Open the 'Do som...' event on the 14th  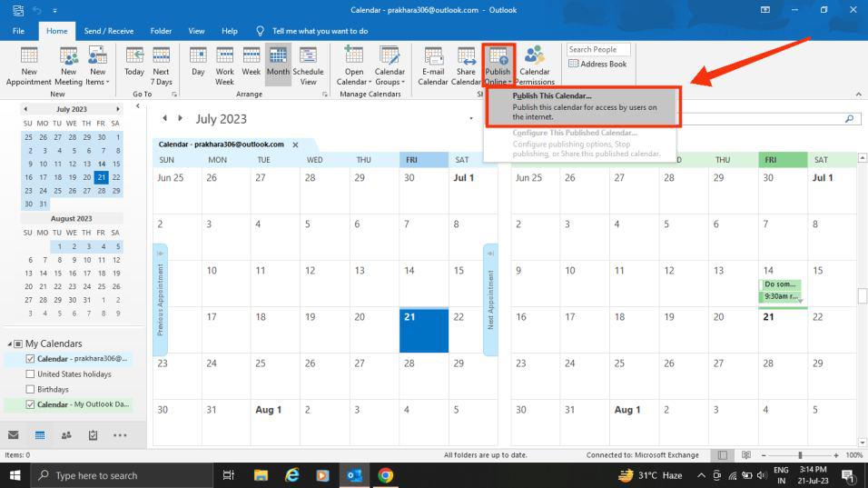[779, 284]
